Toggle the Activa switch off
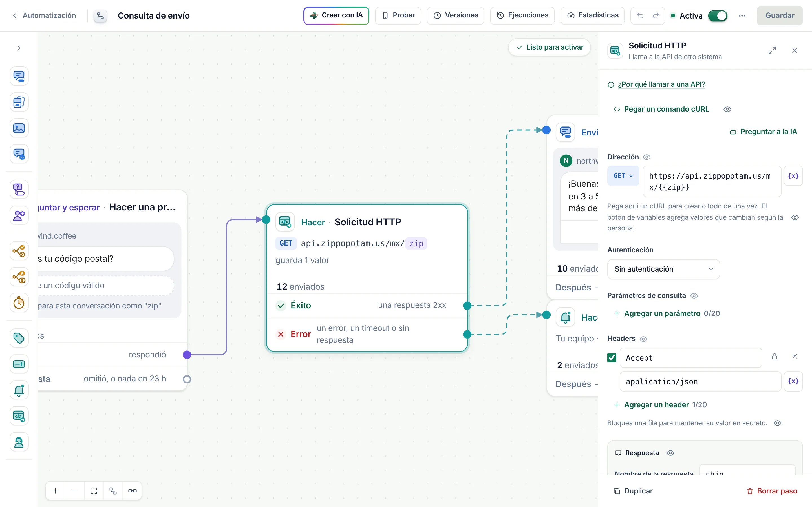Viewport: 812px width, 507px height. (x=718, y=16)
